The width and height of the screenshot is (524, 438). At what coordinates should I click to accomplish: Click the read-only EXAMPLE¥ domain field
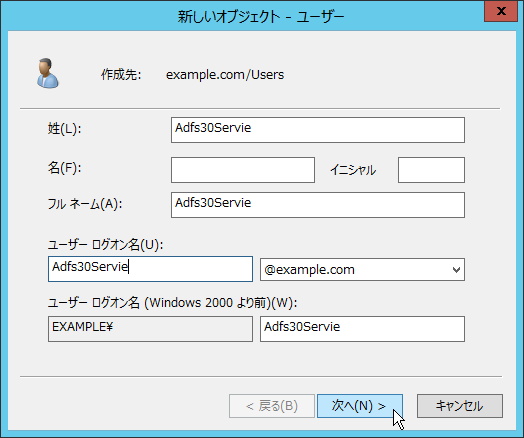coord(150,329)
